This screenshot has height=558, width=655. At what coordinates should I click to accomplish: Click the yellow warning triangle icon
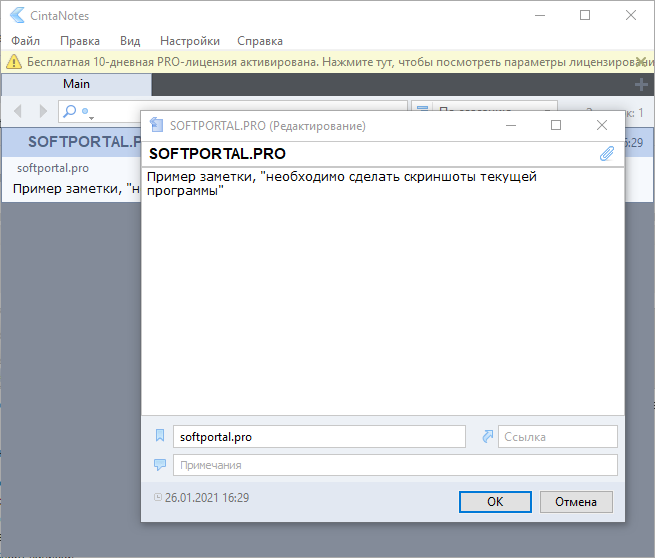14,62
